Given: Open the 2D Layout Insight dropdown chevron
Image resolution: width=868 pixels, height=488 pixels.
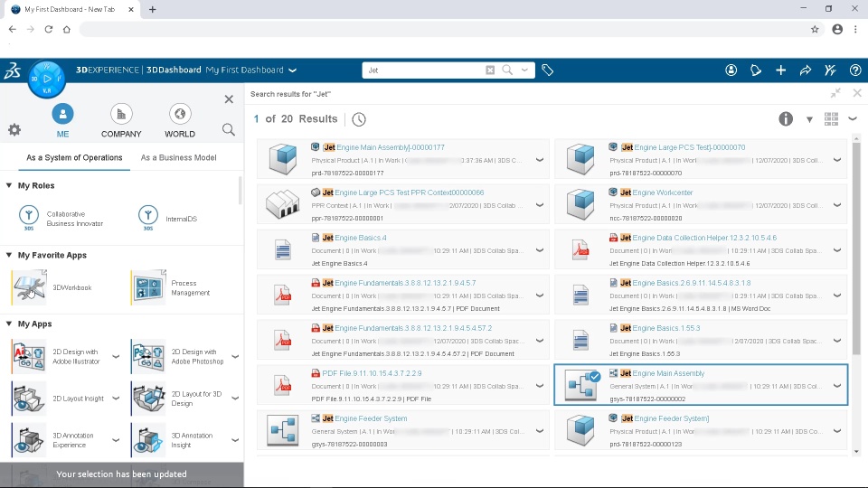Looking at the screenshot, I should click(x=116, y=399).
